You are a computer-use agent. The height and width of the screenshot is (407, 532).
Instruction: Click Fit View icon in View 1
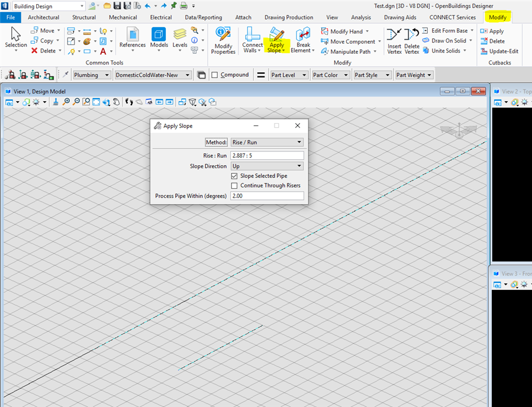click(x=96, y=102)
